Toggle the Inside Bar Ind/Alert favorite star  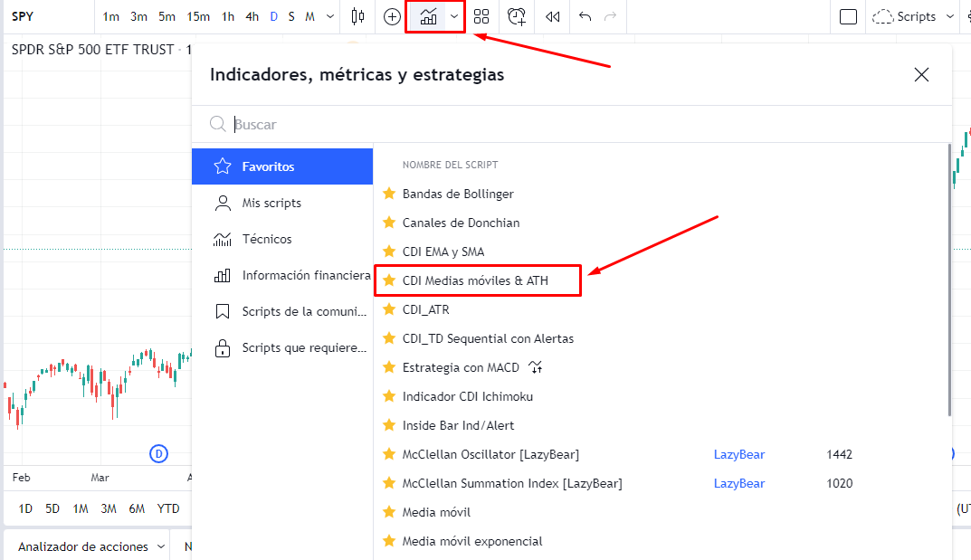[x=389, y=425]
